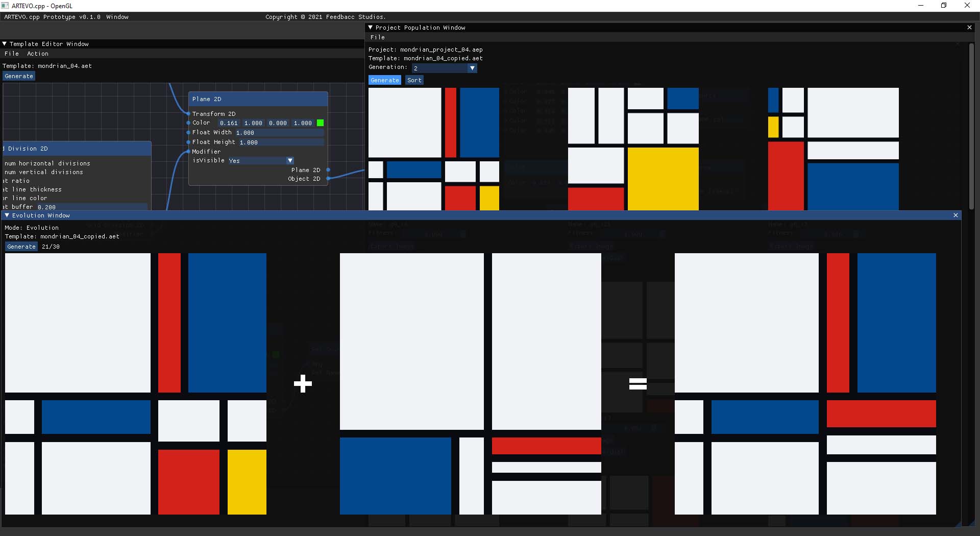Viewport: 980px width, 536px height.
Task: Click 'Project: mondrian_project_04.aep' text
Action: coord(426,50)
